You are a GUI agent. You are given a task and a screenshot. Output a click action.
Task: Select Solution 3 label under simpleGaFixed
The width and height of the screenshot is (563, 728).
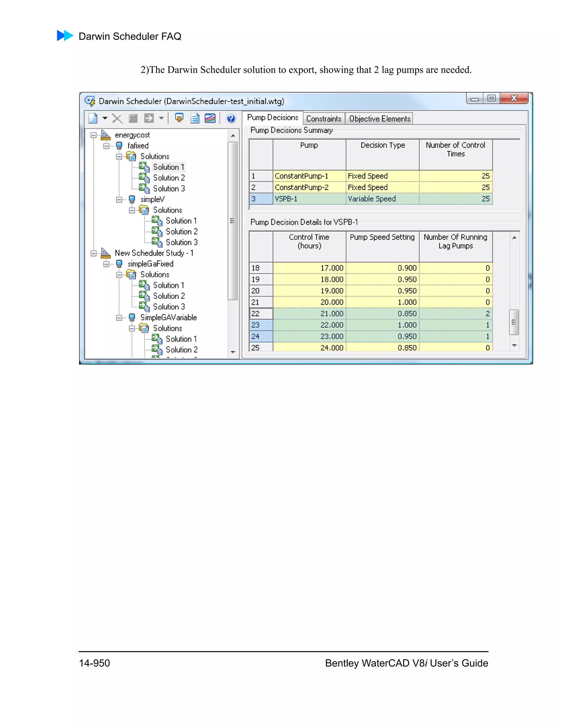point(169,307)
